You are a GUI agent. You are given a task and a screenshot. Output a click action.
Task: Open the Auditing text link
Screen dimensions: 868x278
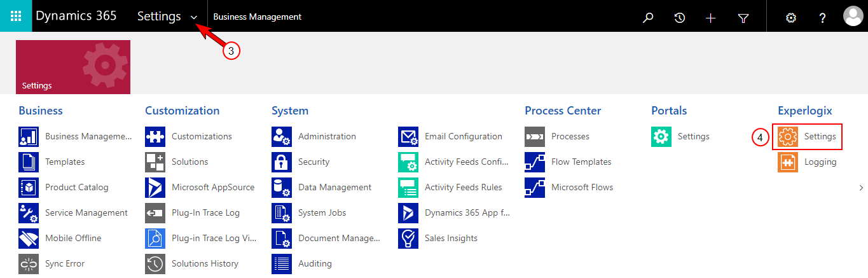point(315,264)
